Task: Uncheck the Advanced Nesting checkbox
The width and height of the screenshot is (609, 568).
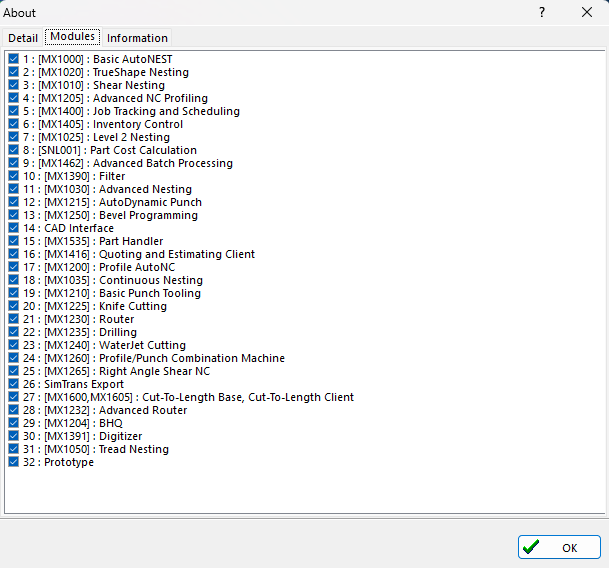Action: tap(13, 189)
